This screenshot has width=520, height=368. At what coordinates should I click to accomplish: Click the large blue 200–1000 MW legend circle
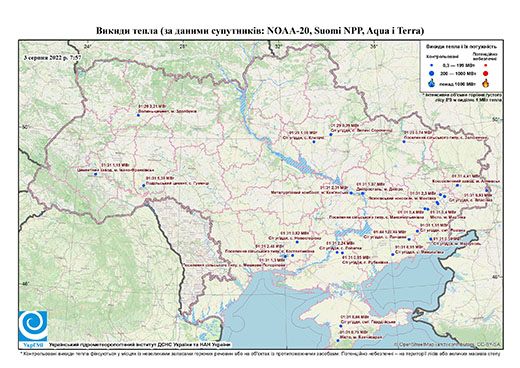432,73
